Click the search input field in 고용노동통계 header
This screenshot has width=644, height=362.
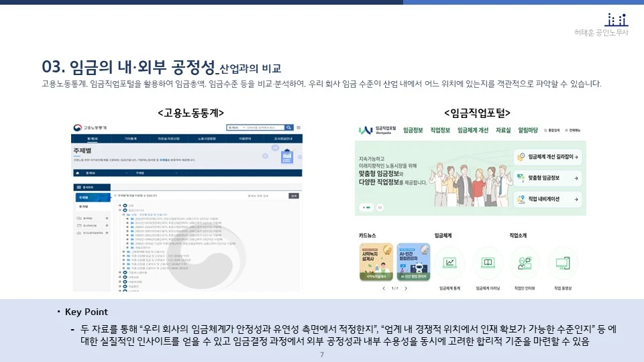coord(265,127)
